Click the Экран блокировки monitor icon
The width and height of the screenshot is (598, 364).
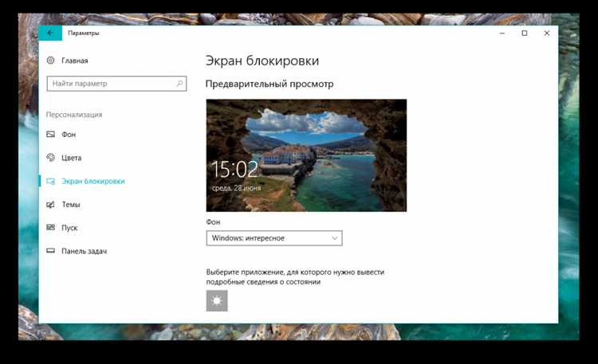click(x=51, y=182)
